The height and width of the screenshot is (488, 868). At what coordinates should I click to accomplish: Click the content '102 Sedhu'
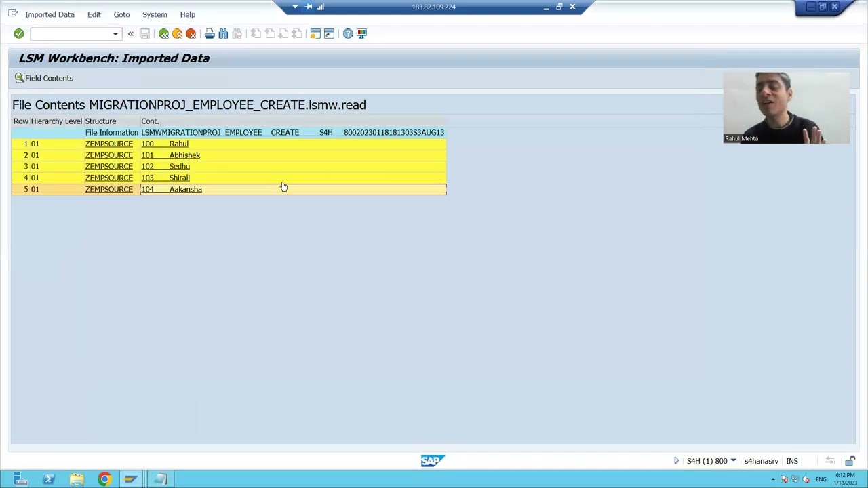(165, 167)
